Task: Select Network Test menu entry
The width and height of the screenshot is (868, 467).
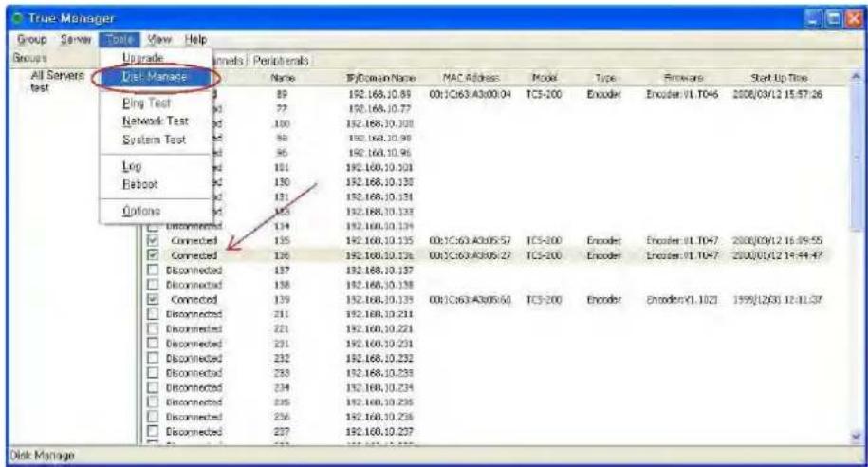Action: click(155, 121)
